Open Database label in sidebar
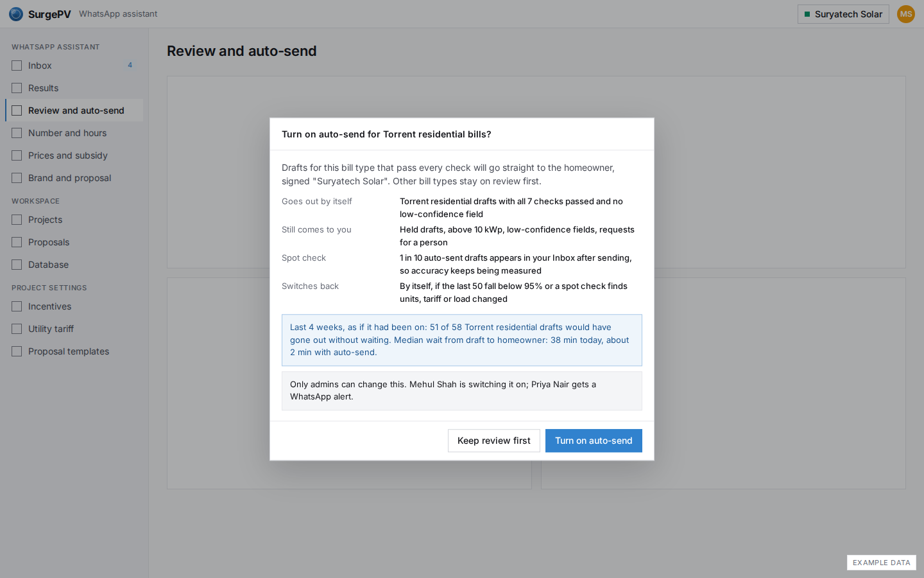 pos(48,265)
